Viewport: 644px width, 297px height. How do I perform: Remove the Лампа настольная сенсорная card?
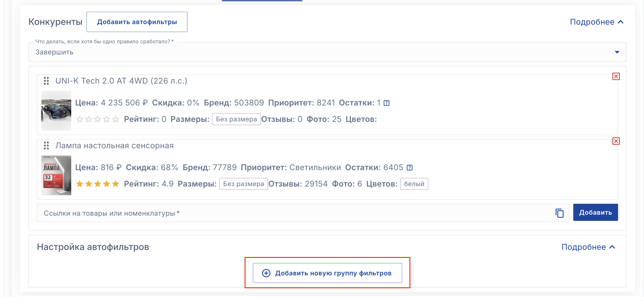click(616, 141)
